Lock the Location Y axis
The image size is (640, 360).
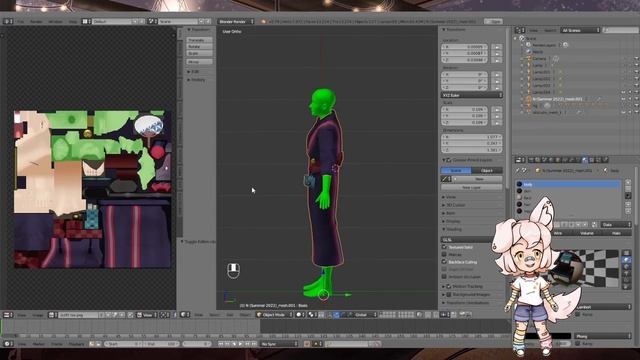497,53
